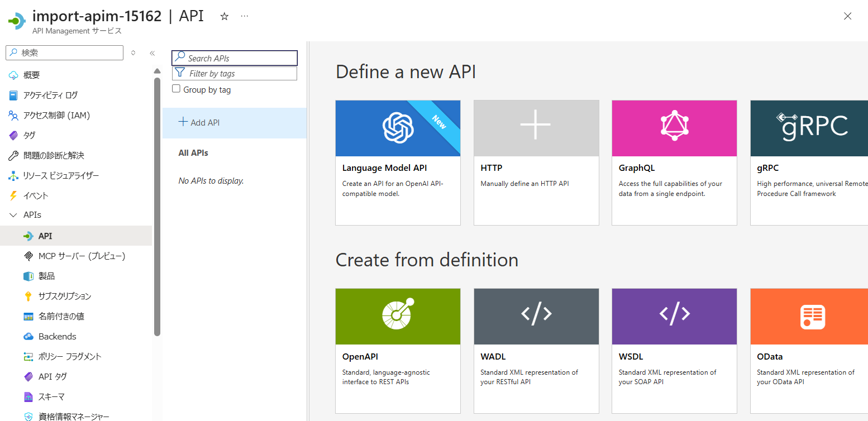Click the favorite star icon
The height and width of the screenshot is (421, 868).
click(x=225, y=16)
